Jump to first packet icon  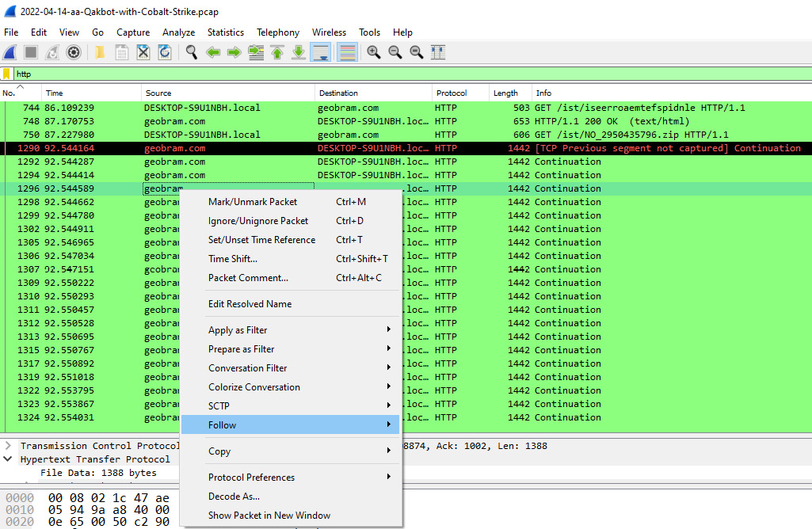pos(277,52)
